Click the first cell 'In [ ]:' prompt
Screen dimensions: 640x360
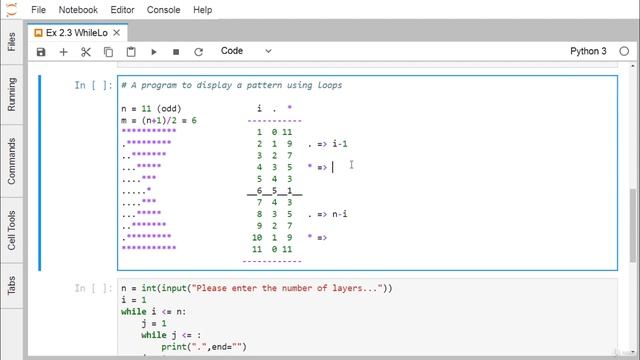[x=93, y=85]
